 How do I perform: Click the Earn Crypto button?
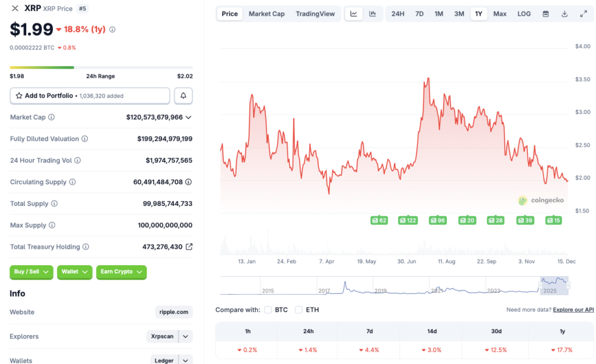coord(121,272)
